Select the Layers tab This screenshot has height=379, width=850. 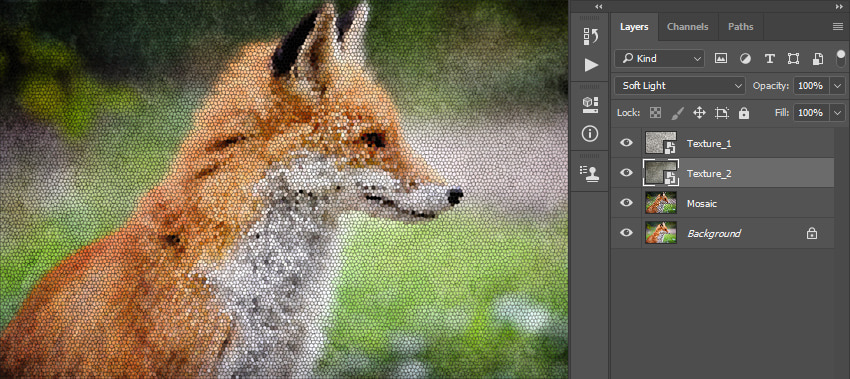point(634,27)
